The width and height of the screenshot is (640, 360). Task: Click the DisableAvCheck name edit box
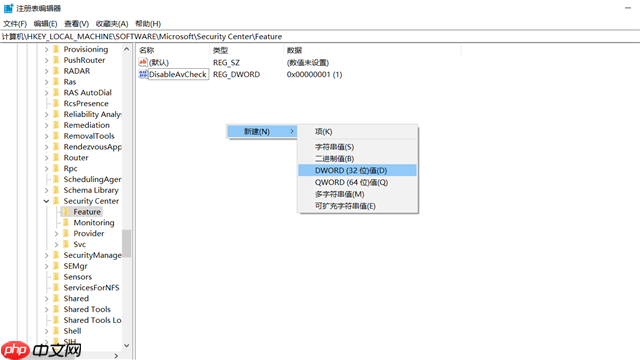(x=178, y=74)
